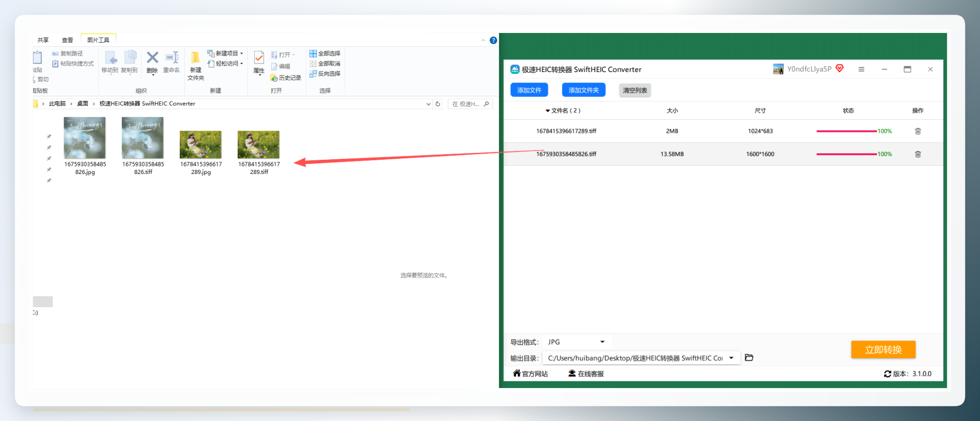Click the 移动到 (move to) ribbon icon
The image size is (980, 421).
click(x=110, y=62)
